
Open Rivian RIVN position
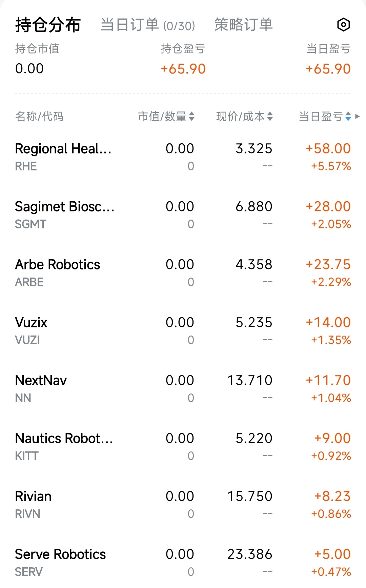coord(183,505)
